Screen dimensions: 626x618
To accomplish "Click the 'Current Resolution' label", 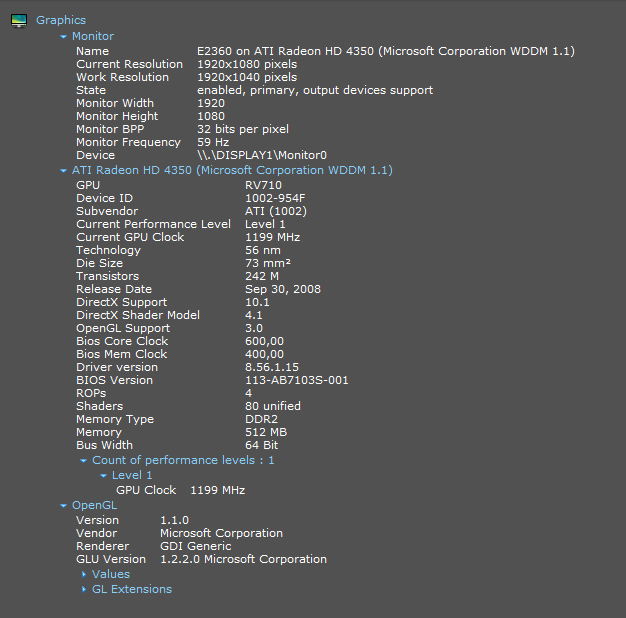I will pyautogui.click(x=129, y=64).
